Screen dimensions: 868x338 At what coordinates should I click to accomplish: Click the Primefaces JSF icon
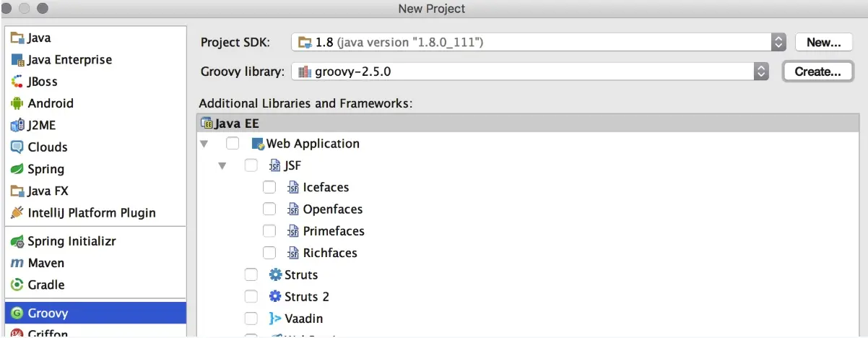tap(293, 231)
